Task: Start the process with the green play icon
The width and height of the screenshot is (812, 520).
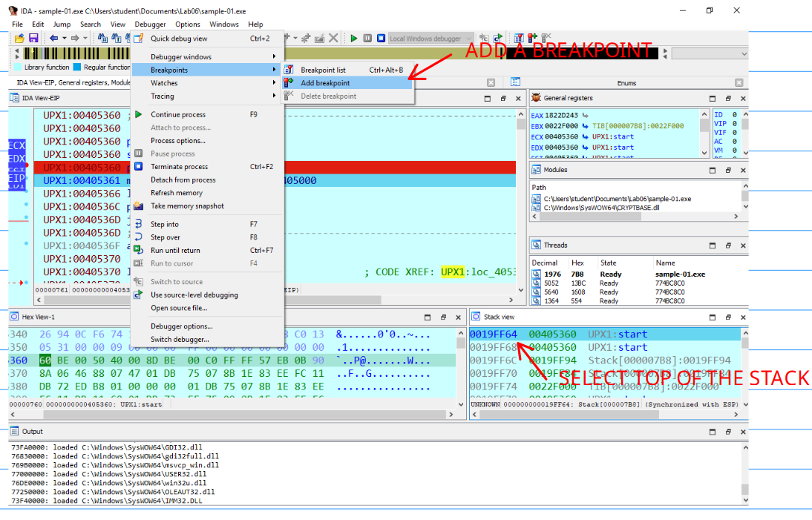Action: (x=354, y=39)
